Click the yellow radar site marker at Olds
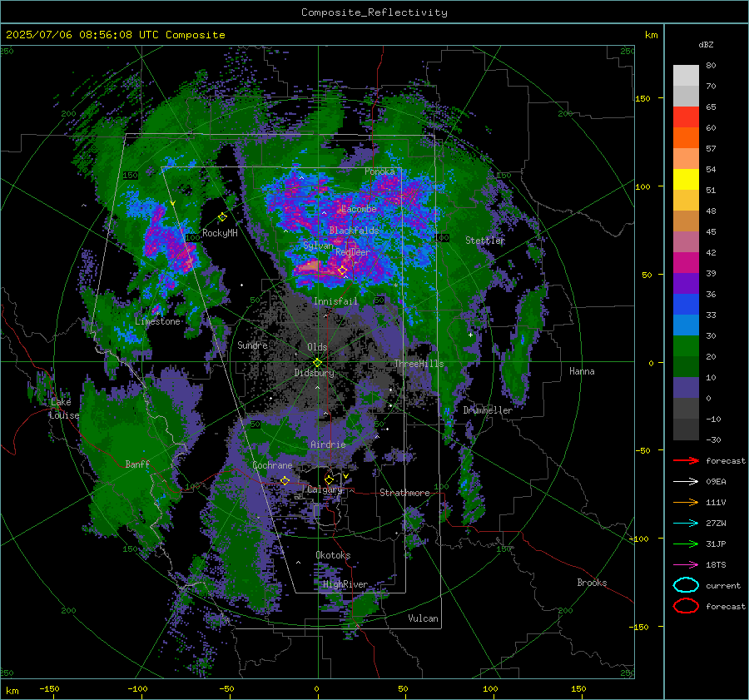Viewport: 749px width, 700px height. click(317, 363)
